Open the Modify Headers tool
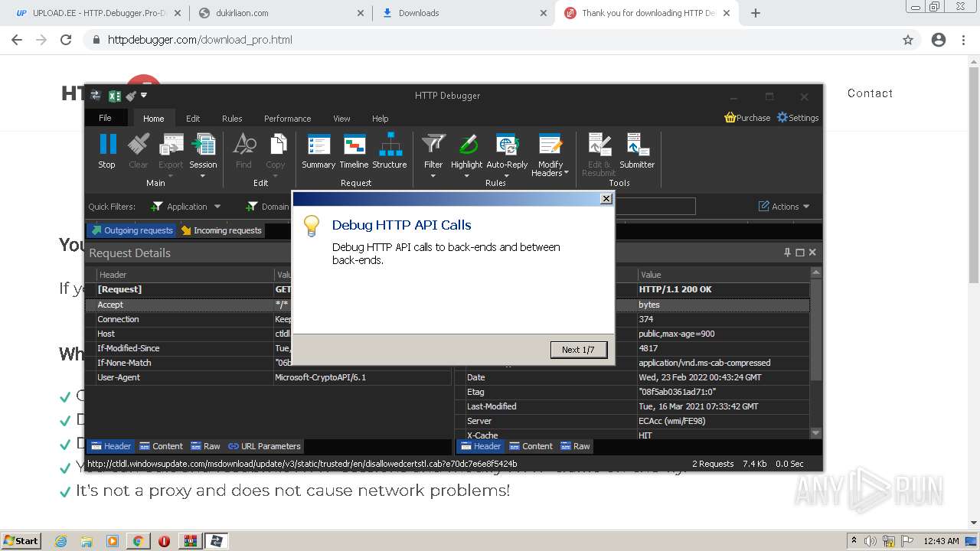The height and width of the screenshot is (551, 980). pos(550,155)
